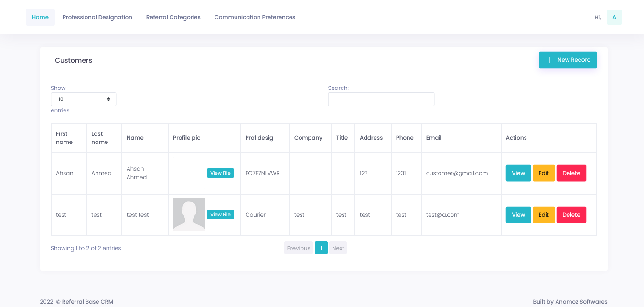Select the Home navigation item
The width and height of the screenshot is (644, 307).
click(x=40, y=17)
